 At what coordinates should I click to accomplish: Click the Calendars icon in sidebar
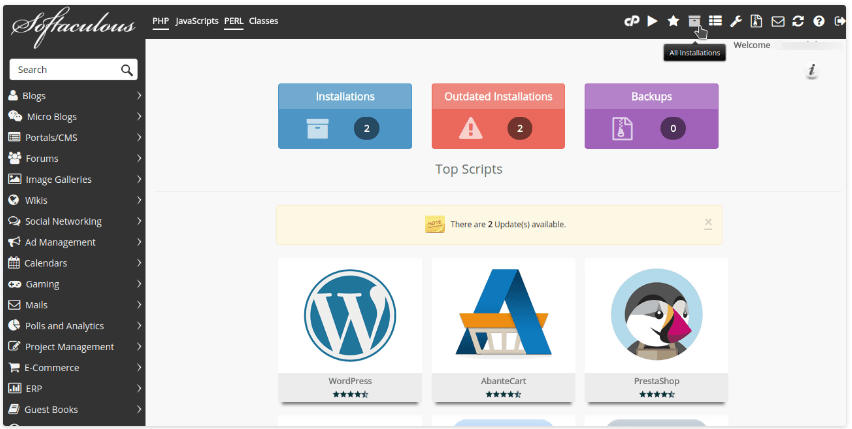click(x=14, y=263)
